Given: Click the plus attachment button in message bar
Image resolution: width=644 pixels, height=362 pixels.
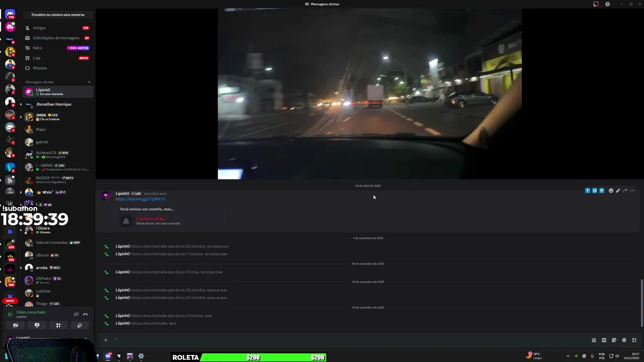Looking at the screenshot, I should pos(106,340).
